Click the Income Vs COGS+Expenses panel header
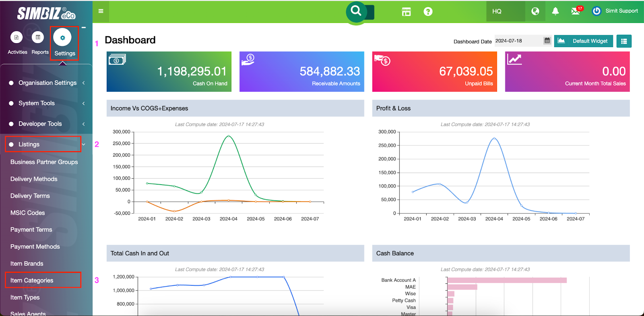Image resolution: width=644 pixels, height=316 pixels. [x=235, y=108]
